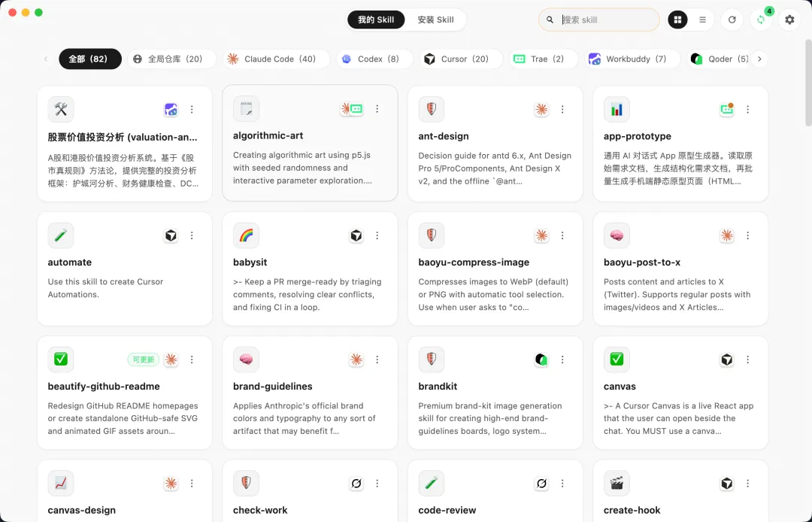
Task: Open updates sync icon with badge 4
Action: click(761, 20)
